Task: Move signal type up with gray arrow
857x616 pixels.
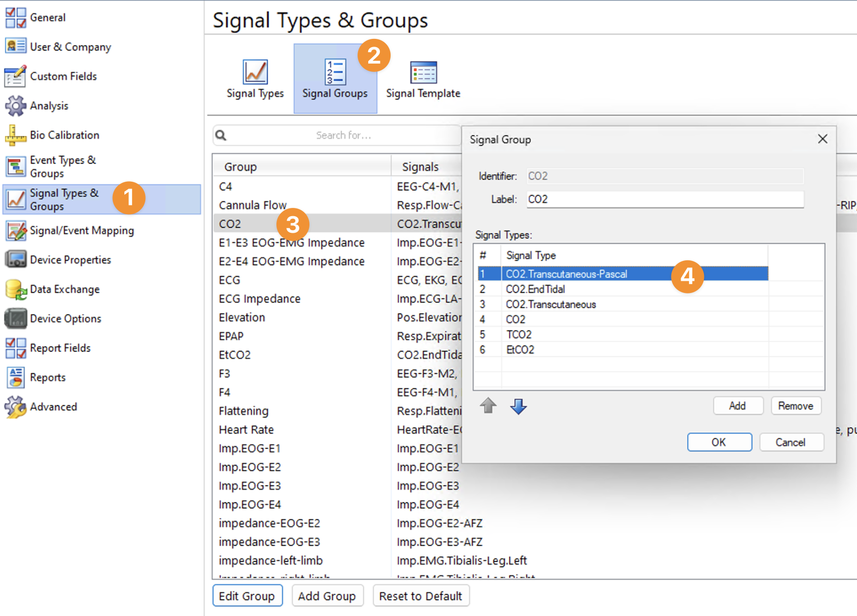Action: coord(488,406)
